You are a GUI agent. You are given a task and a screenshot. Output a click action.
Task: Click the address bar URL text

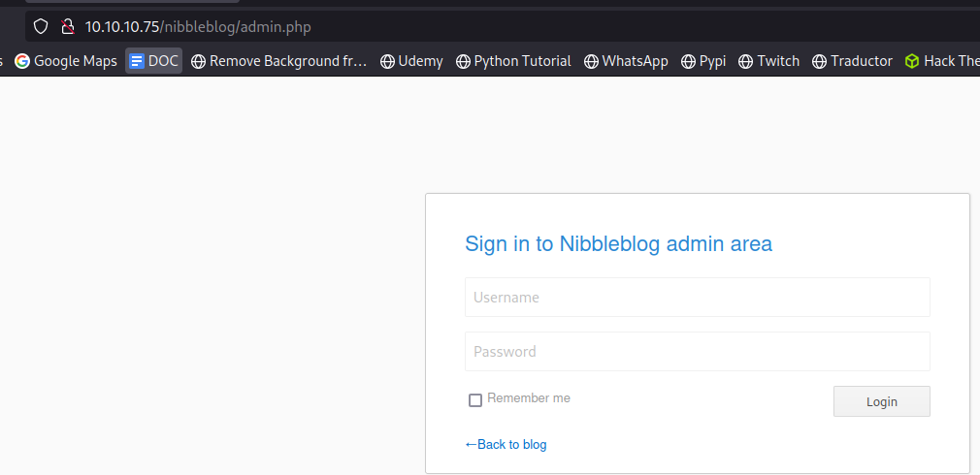click(198, 27)
